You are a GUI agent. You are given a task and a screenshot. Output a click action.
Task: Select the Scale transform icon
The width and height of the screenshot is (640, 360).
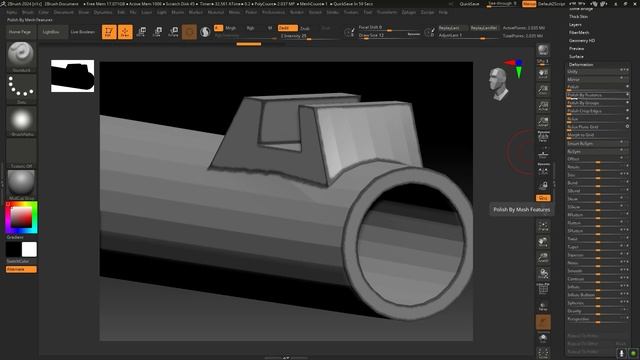click(x=157, y=32)
